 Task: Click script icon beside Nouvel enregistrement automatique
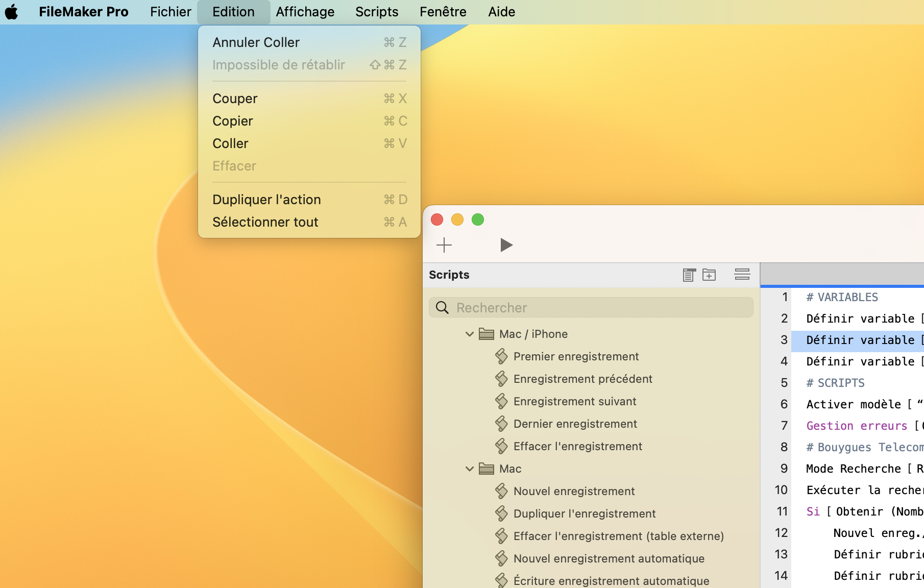point(501,558)
